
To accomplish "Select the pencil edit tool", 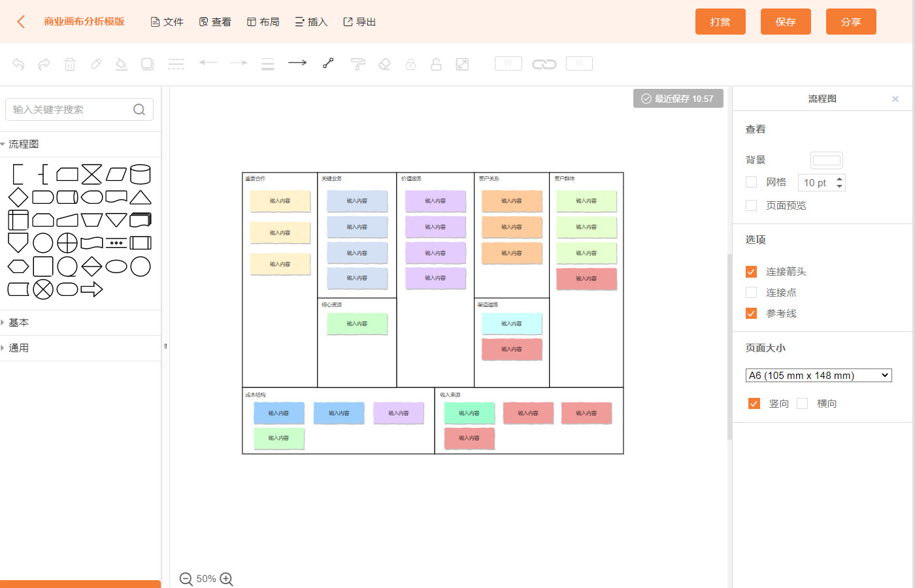I will pyautogui.click(x=96, y=64).
